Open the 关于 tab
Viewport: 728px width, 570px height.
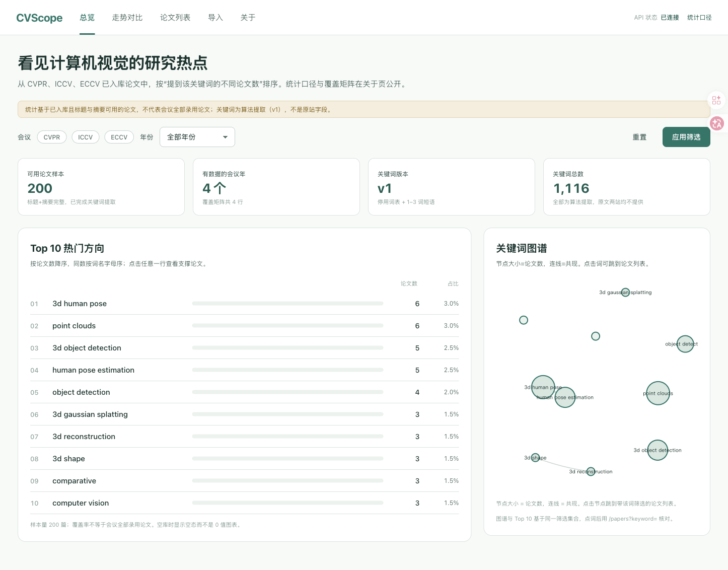click(248, 18)
